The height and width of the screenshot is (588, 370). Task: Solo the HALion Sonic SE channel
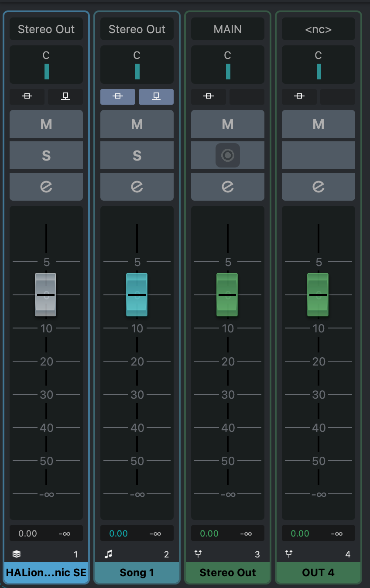point(46,155)
